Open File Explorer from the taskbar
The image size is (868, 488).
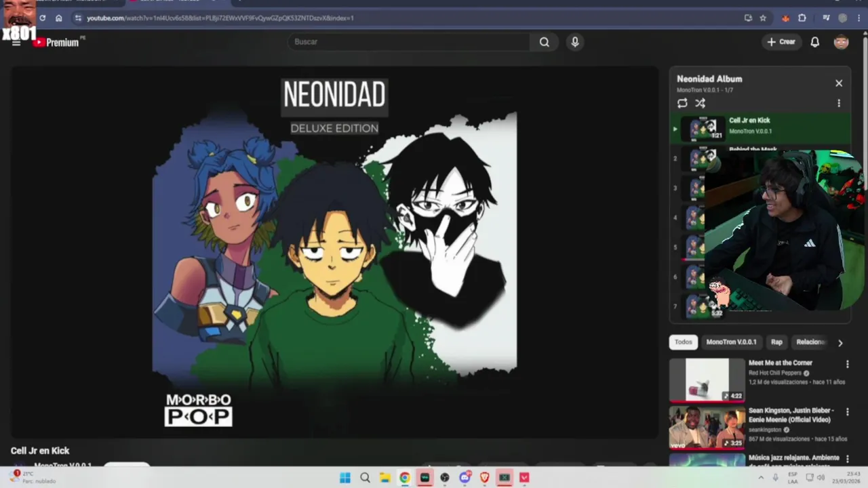384,478
